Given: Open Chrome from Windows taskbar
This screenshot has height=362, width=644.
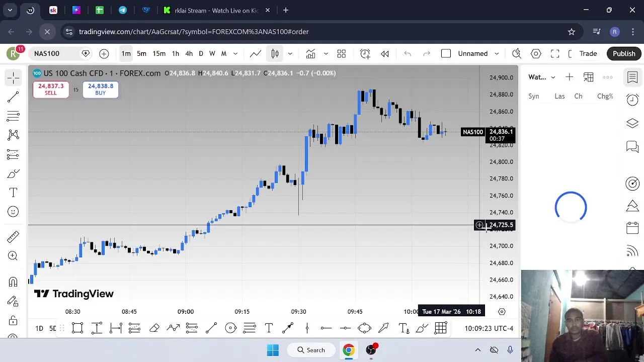Looking at the screenshot, I should point(349,350).
